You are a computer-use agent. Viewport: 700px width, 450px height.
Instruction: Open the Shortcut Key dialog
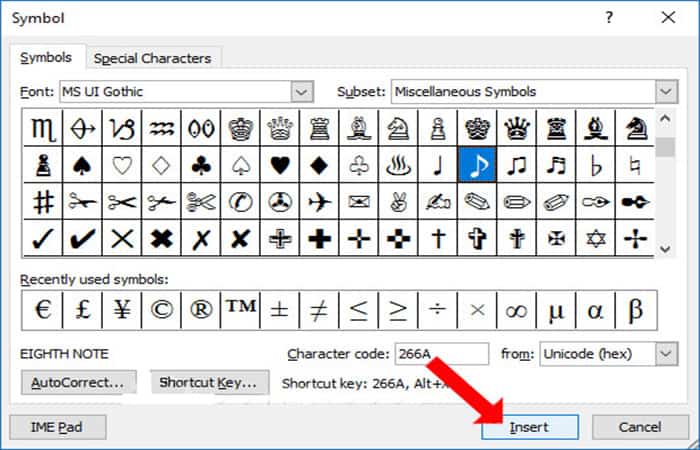(x=209, y=383)
